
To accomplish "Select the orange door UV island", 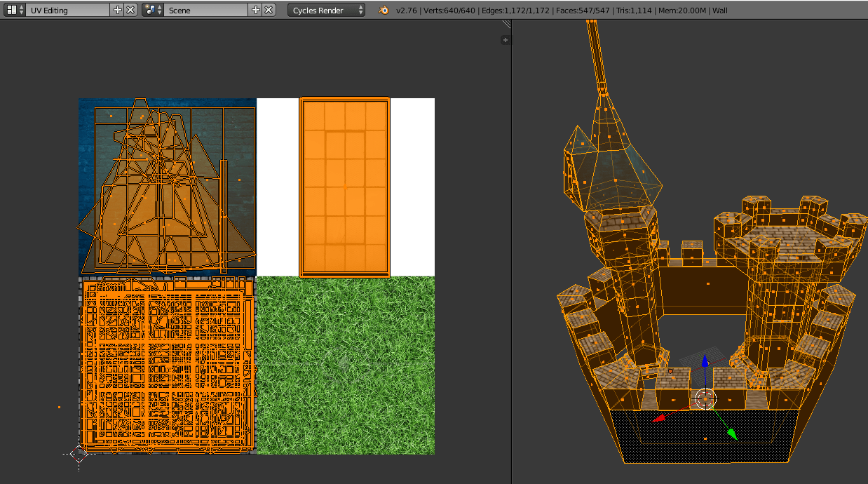I will (345, 186).
